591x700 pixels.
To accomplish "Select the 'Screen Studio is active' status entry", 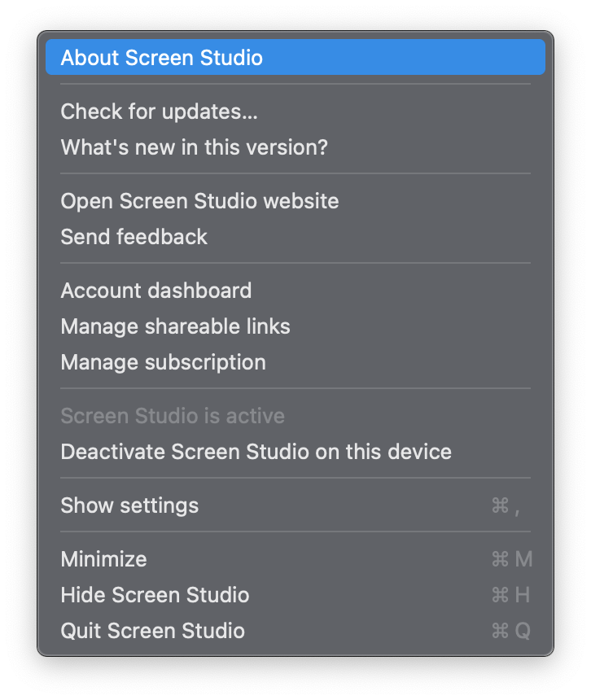I will click(x=173, y=416).
